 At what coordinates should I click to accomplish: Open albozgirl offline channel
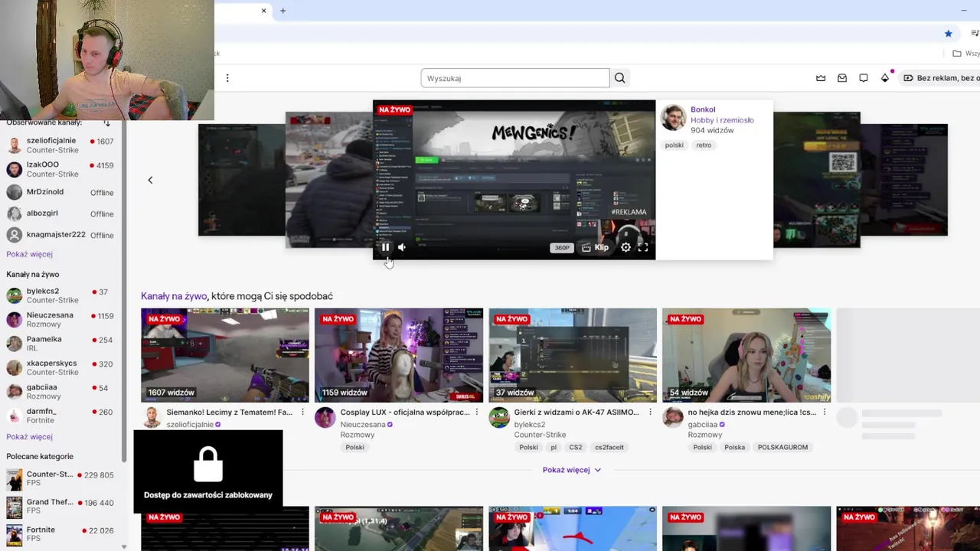click(x=61, y=214)
